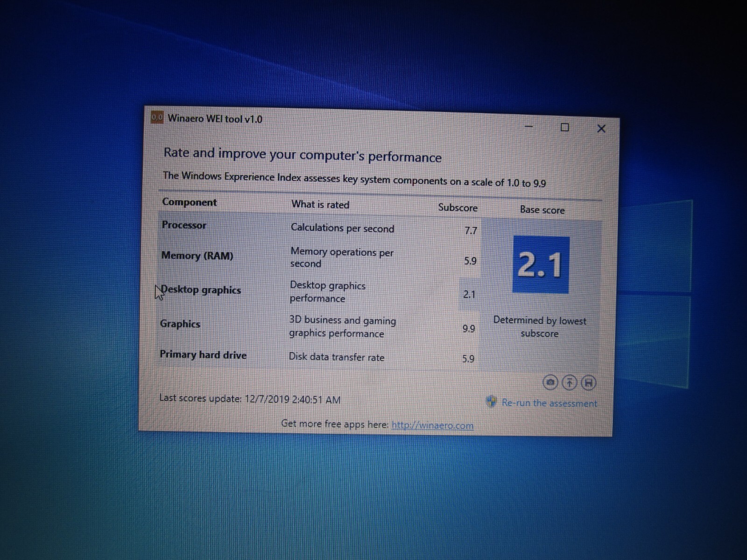Click the What is rated header
The width and height of the screenshot is (747, 560).
click(320, 204)
